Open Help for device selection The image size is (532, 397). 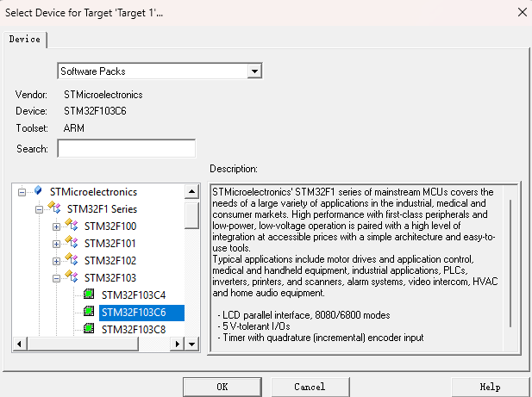click(x=490, y=387)
